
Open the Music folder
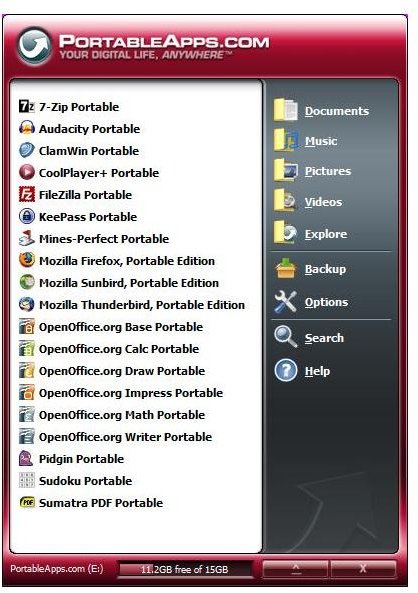(x=305, y=141)
